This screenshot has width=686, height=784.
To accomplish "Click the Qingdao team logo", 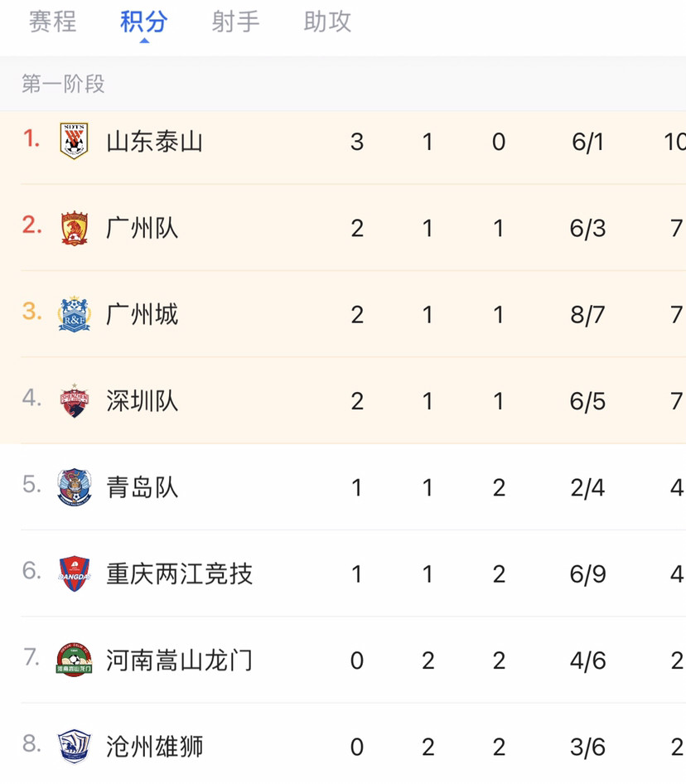I will [74, 487].
